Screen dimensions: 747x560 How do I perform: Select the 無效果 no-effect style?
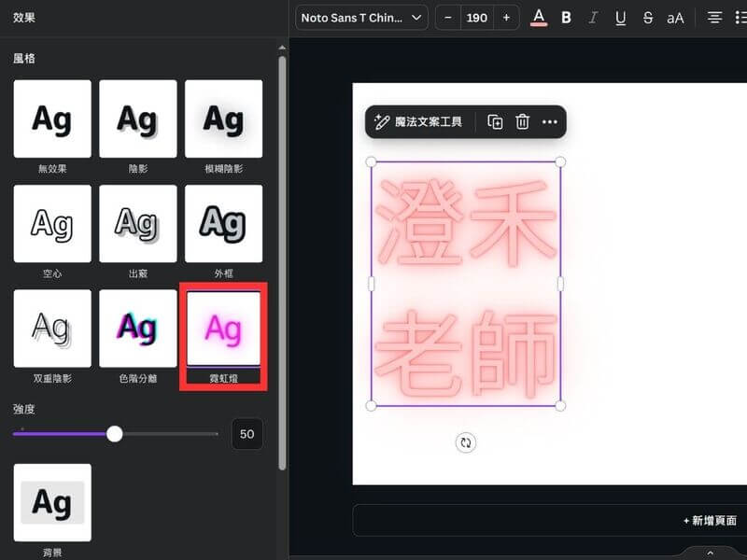[52, 119]
